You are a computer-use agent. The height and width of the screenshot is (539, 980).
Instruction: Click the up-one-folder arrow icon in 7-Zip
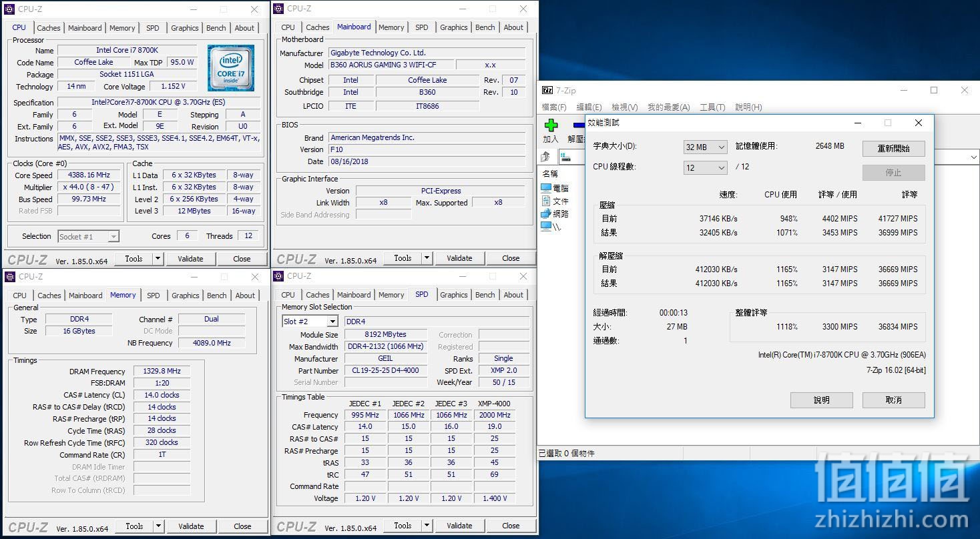coord(545,156)
